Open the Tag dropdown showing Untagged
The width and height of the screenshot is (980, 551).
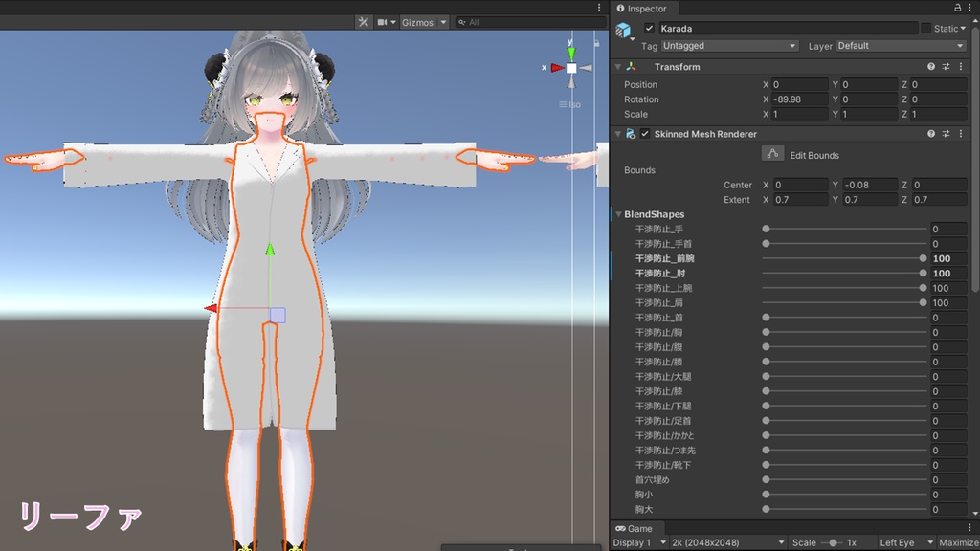tap(729, 46)
